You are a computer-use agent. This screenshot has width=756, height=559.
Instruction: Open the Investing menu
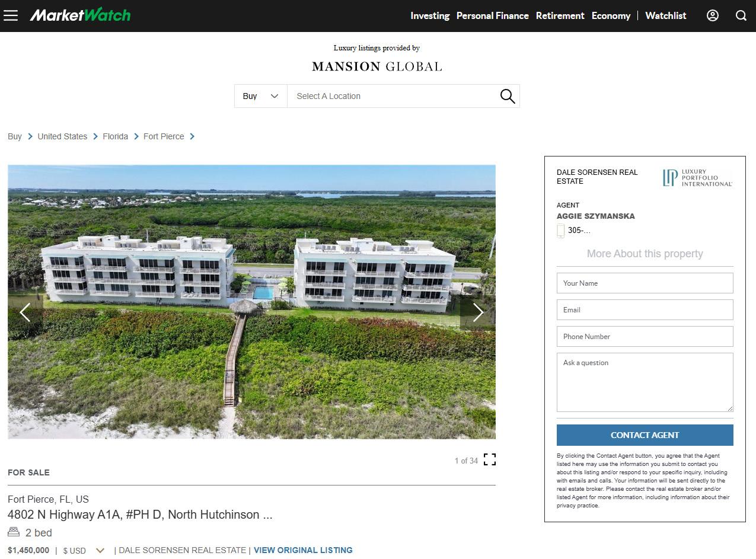[x=430, y=15]
